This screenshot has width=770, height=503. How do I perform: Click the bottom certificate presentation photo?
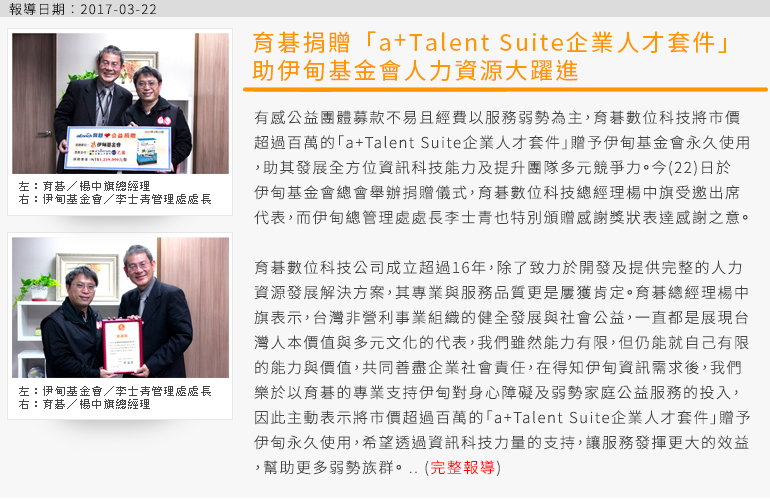click(x=120, y=307)
